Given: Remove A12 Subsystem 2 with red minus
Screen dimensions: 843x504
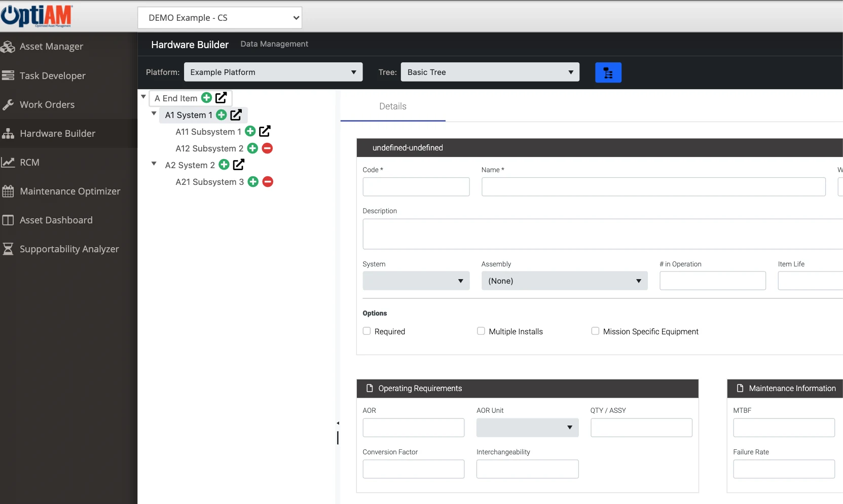Looking at the screenshot, I should (268, 148).
